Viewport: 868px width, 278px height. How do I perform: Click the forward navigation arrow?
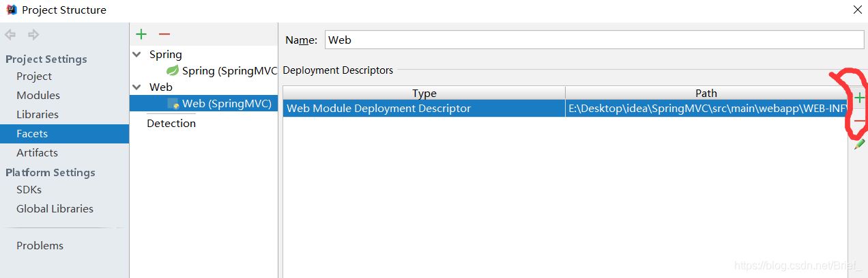point(33,34)
